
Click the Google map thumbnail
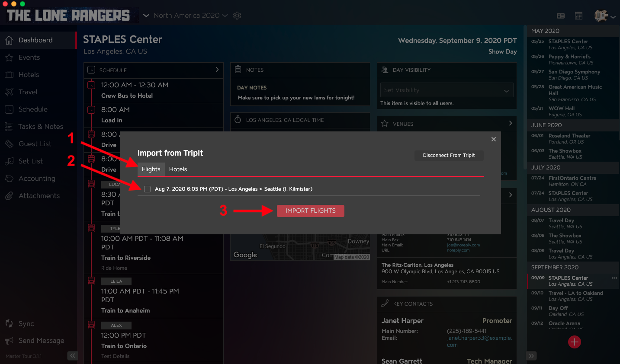[x=300, y=248]
